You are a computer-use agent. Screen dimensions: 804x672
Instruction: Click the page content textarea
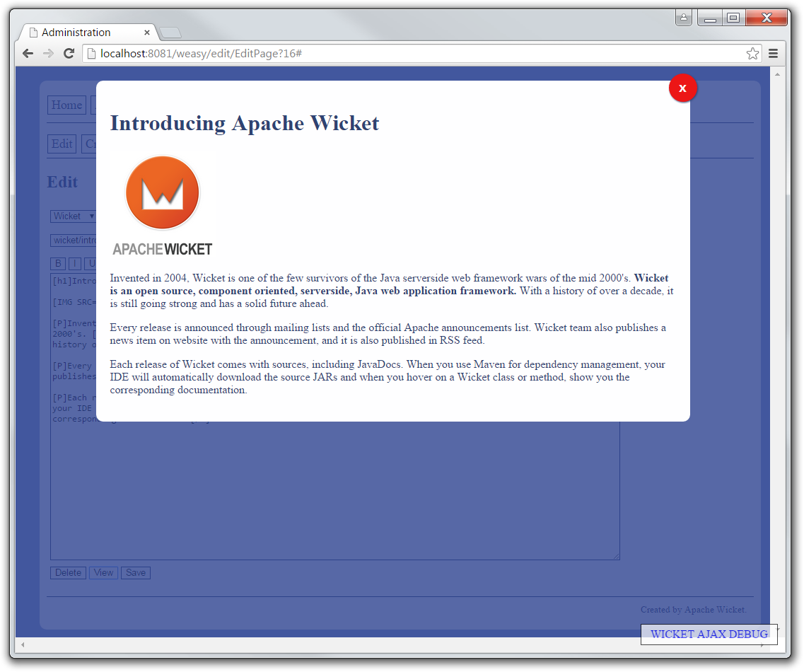pyautogui.click(x=335, y=490)
